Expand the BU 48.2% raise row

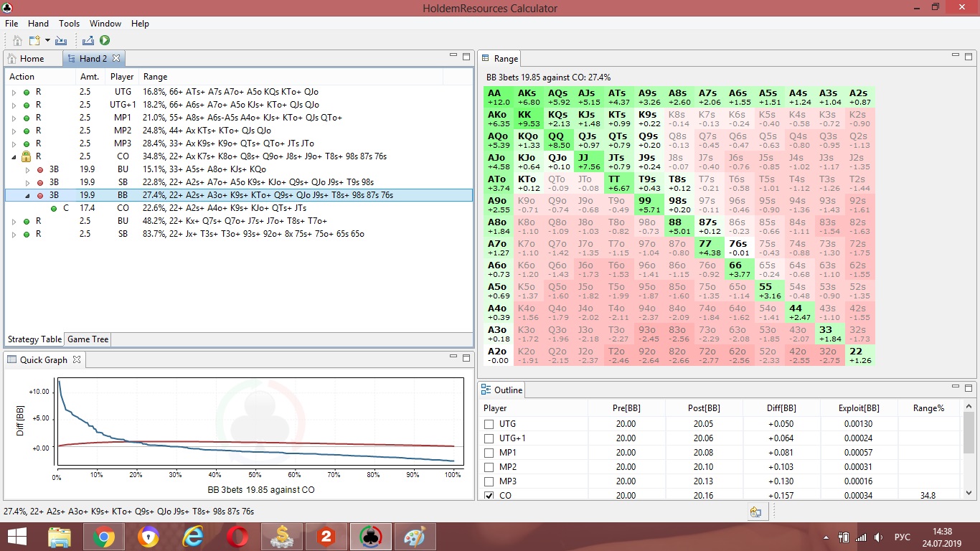pyautogui.click(x=14, y=221)
